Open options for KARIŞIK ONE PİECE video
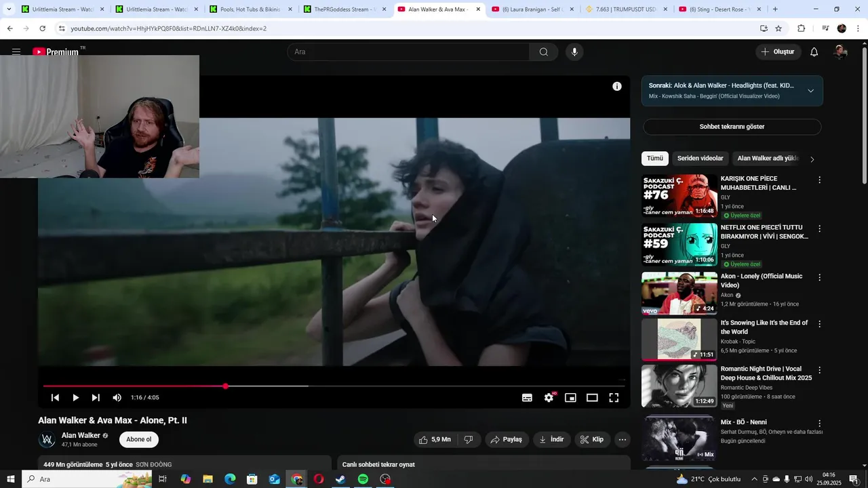Viewport: 868px width, 488px height. tap(819, 180)
